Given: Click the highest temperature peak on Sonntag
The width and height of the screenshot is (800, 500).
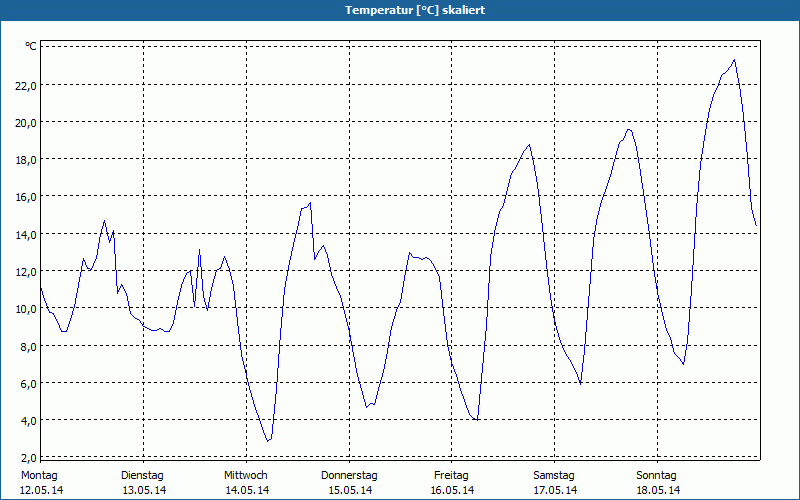Looking at the screenshot, I should tap(735, 60).
